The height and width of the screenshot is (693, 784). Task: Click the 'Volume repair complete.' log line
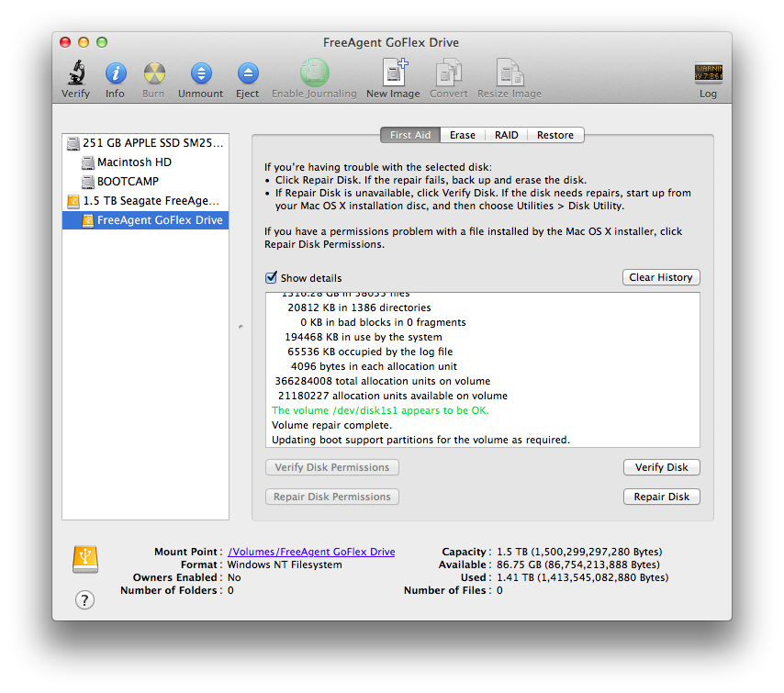pos(331,425)
